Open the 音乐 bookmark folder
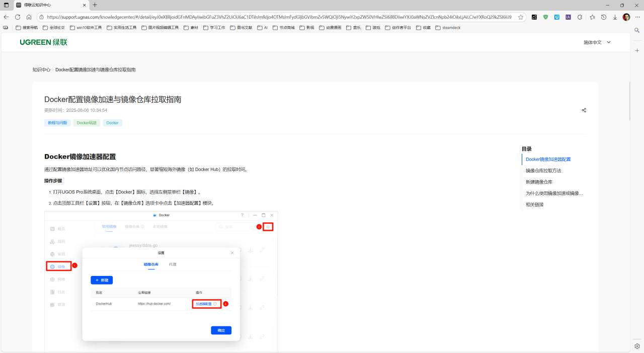Image resolution: width=644 pixels, height=353 pixels. pos(353,28)
